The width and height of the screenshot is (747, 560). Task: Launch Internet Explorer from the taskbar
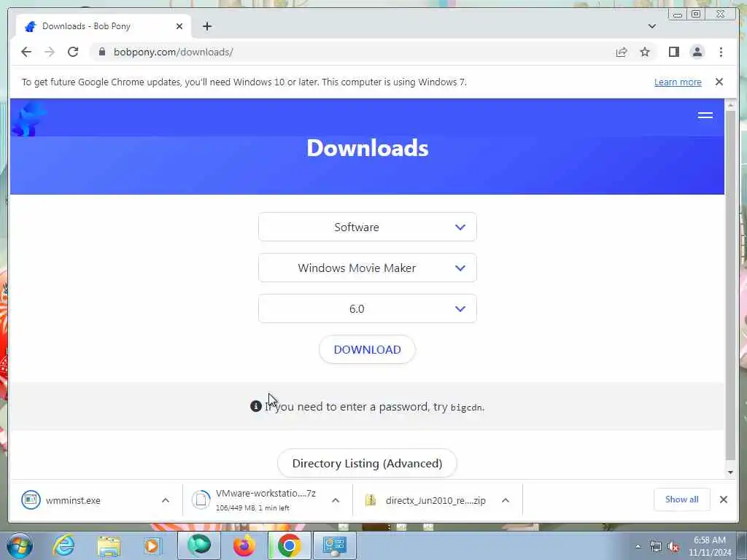tap(64, 545)
